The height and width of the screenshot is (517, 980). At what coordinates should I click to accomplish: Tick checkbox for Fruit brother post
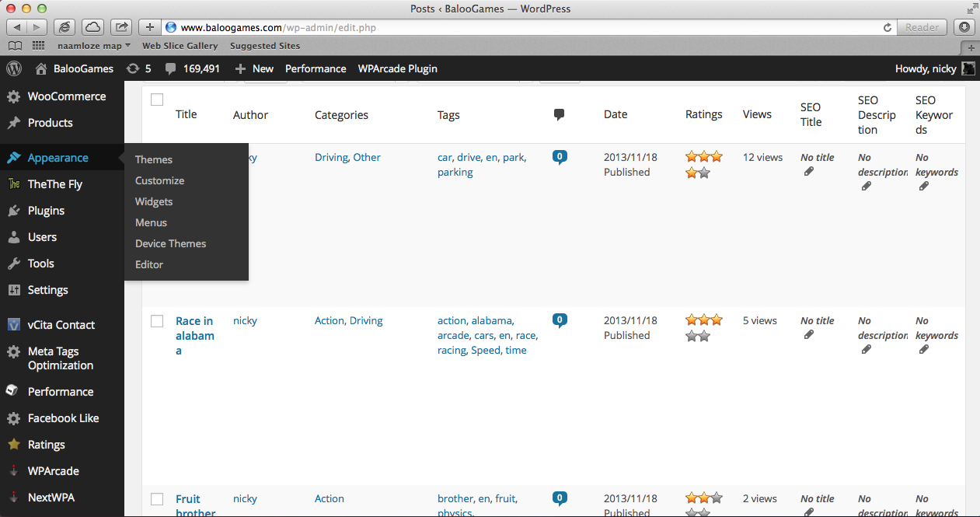(157, 499)
